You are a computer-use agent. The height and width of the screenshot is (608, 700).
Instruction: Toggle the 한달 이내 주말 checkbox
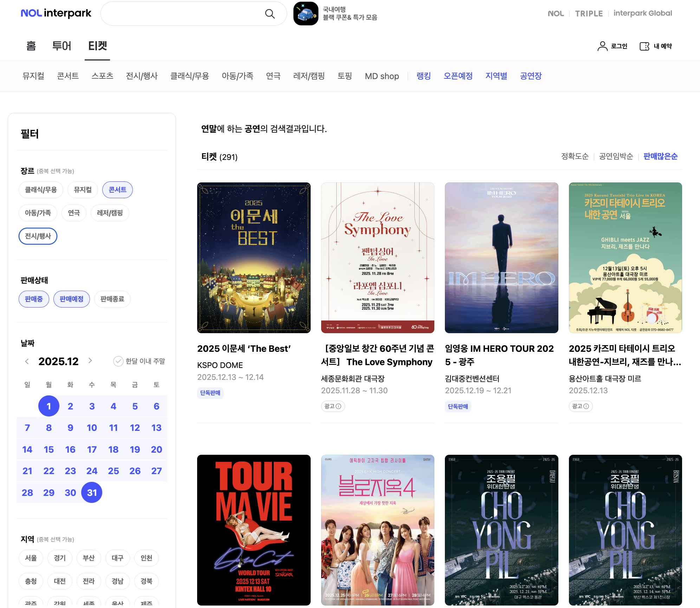(x=118, y=361)
